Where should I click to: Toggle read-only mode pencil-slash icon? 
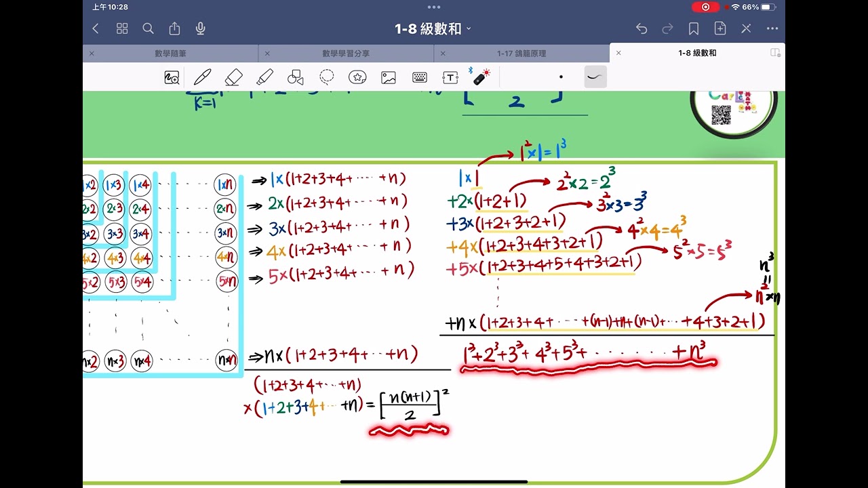click(x=746, y=28)
